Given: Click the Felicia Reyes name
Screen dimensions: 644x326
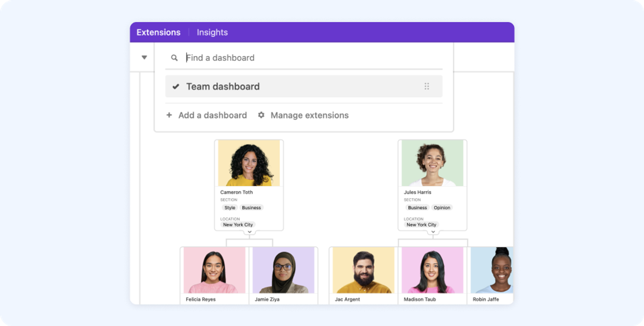Looking at the screenshot, I should (x=200, y=299).
